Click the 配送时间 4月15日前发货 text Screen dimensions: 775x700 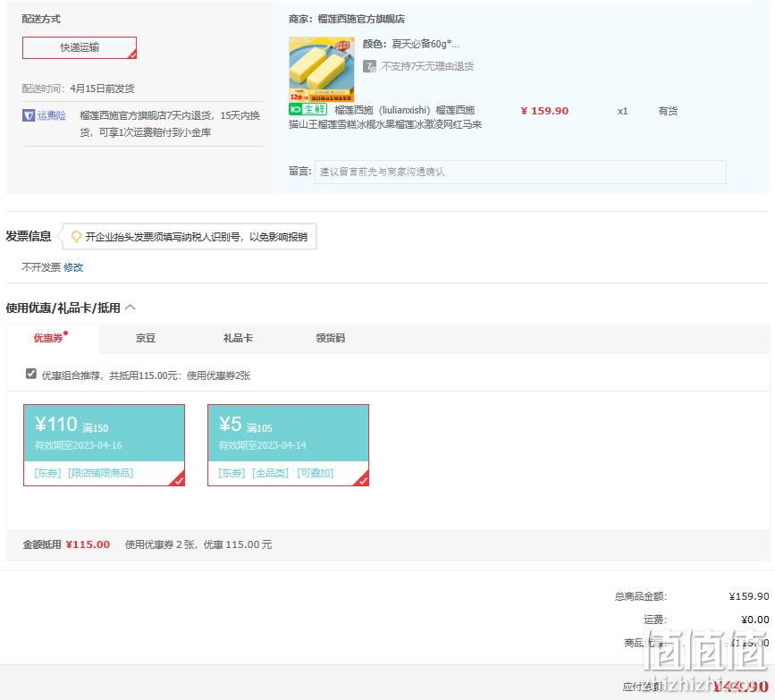click(78, 89)
